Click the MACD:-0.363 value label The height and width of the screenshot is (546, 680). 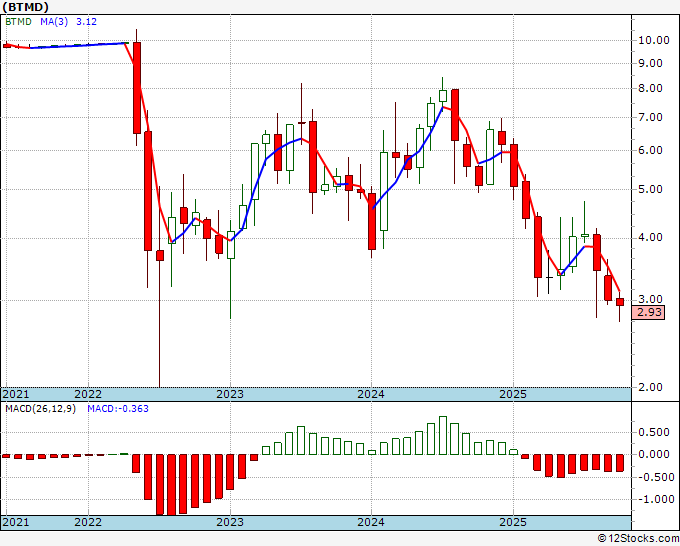[118, 409]
